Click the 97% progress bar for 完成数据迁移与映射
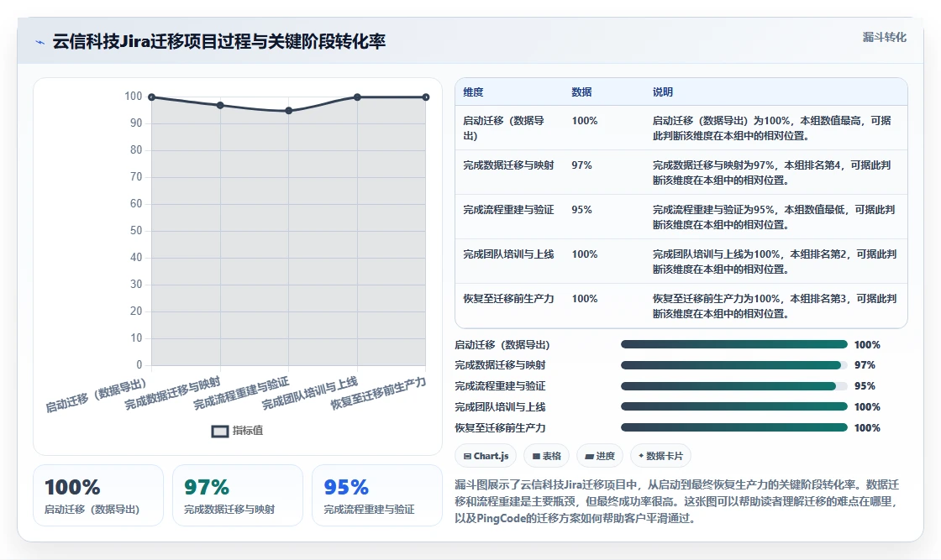This screenshot has width=941, height=560. click(x=734, y=365)
